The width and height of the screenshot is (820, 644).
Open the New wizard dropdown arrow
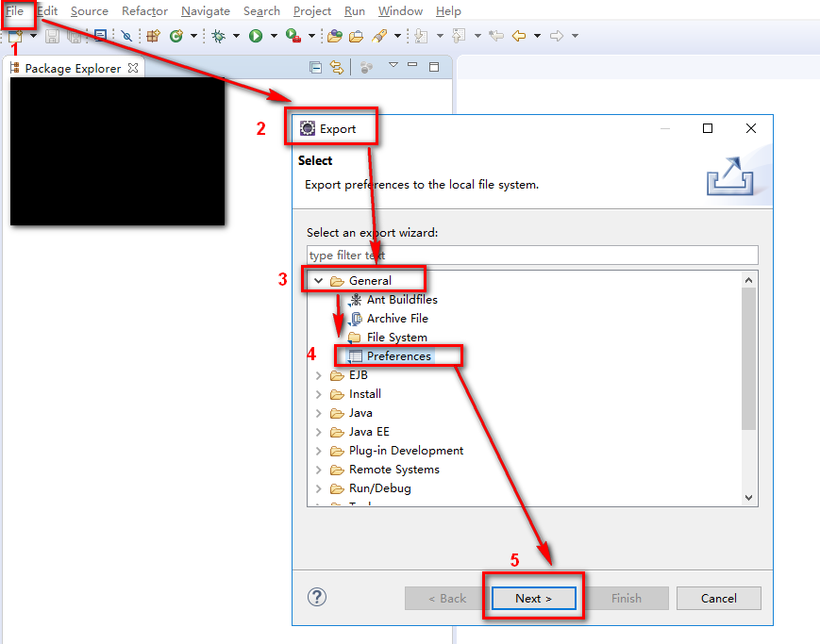(33, 36)
